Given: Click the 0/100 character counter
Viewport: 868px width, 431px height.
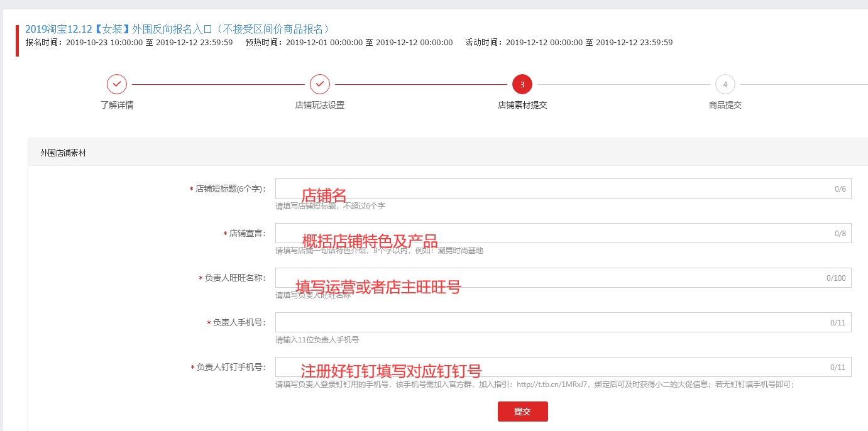Looking at the screenshot, I should click(x=837, y=278).
